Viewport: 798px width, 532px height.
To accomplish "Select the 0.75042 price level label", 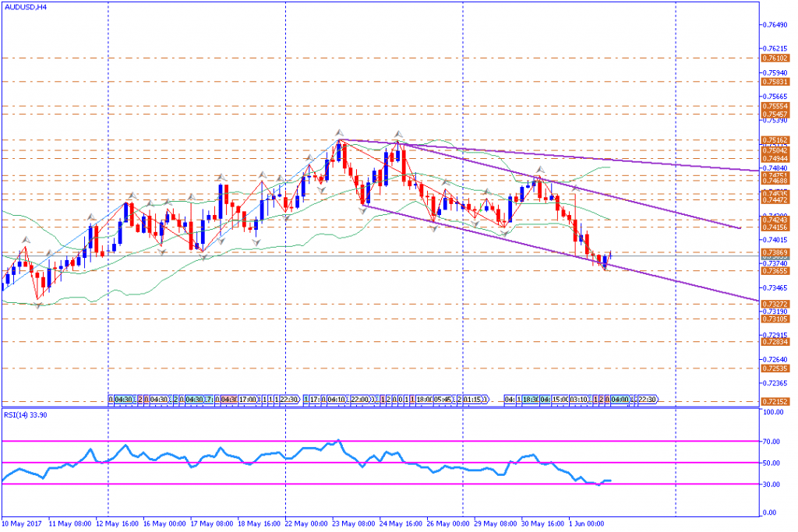I will (x=775, y=150).
